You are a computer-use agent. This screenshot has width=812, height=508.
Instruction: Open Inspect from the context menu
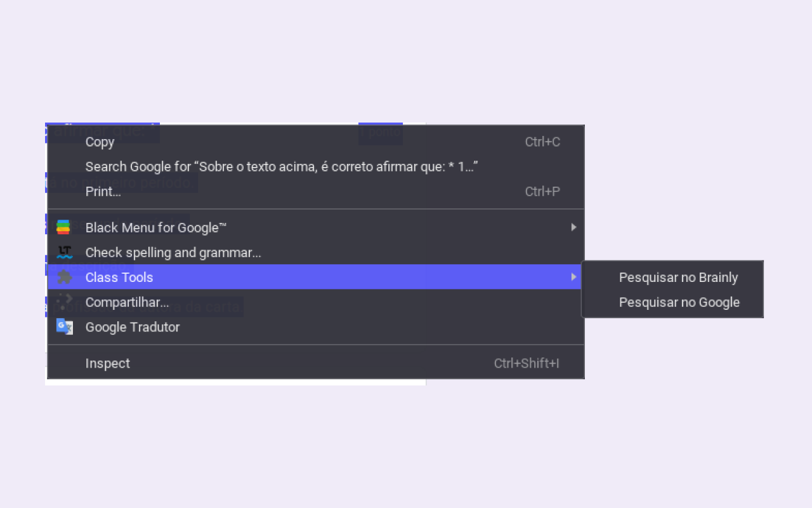click(x=108, y=363)
